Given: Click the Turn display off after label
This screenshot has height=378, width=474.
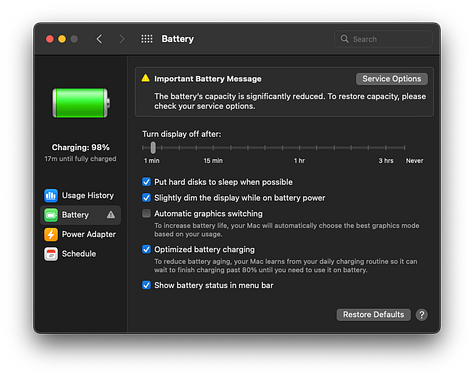Looking at the screenshot, I should point(182,134).
